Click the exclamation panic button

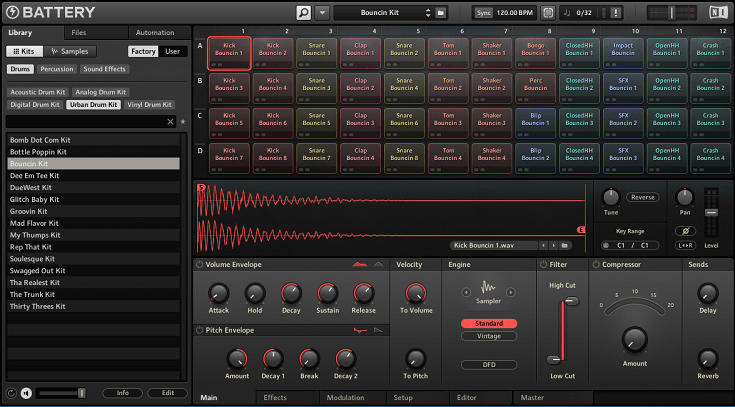pyautogui.click(x=617, y=13)
